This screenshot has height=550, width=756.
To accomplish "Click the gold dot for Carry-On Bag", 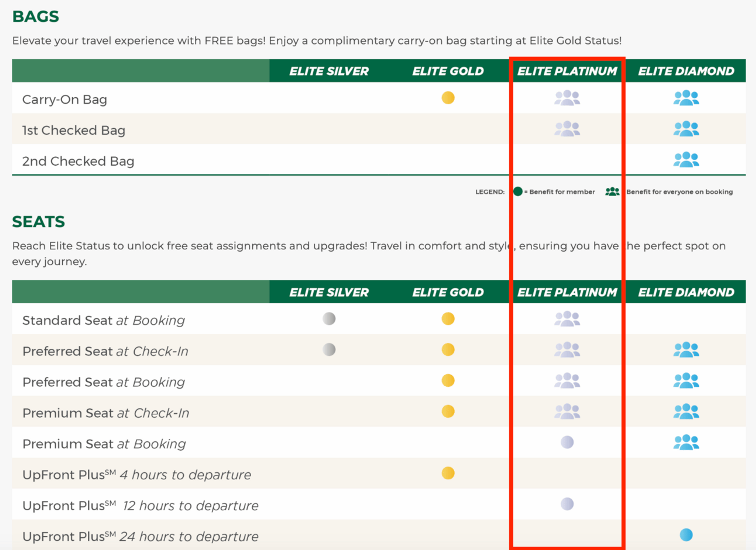I will (448, 98).
